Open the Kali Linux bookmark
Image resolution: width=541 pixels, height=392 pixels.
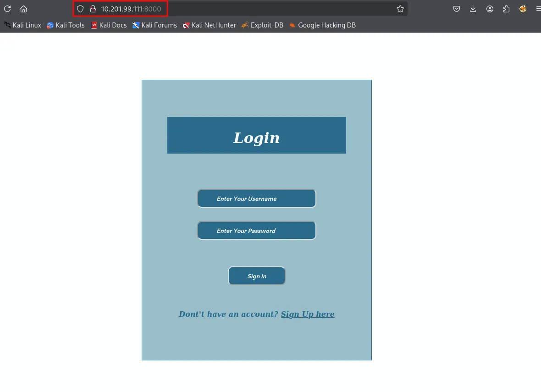pyautogui.click(x=22, y=25)
